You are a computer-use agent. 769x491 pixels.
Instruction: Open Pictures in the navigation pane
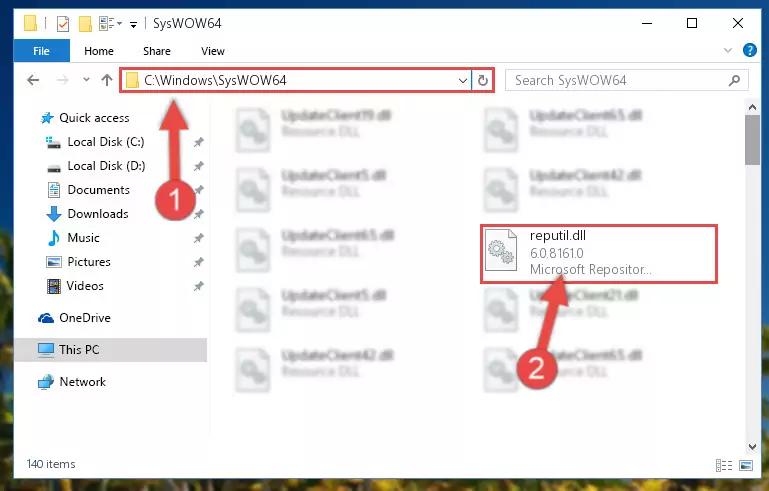click(x=89, y=262)
